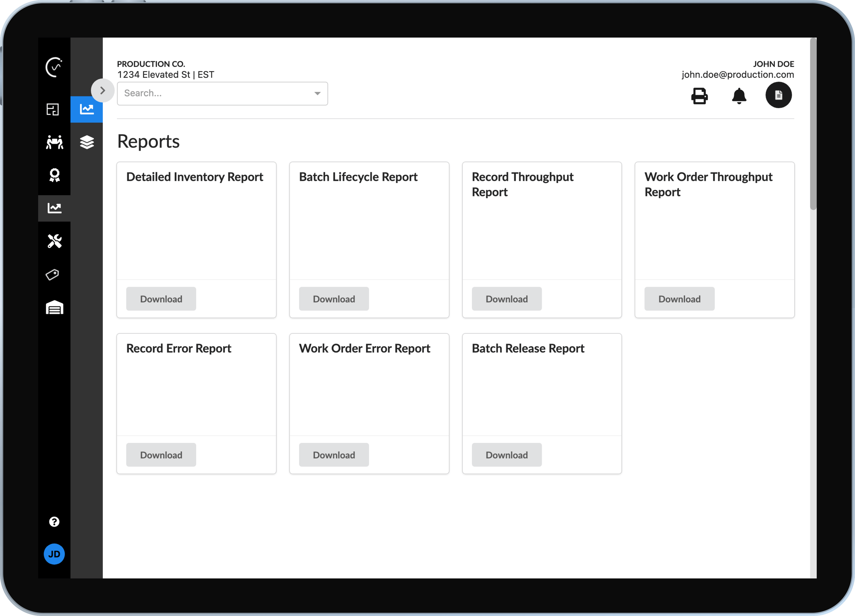
Task: Click the print icon in the header
Action: point(700,96)
